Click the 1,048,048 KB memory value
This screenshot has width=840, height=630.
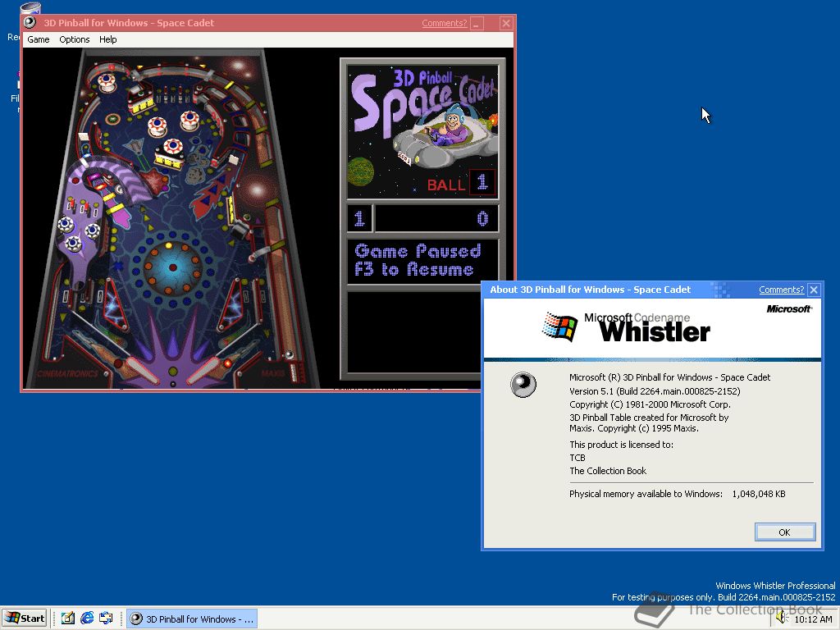(759, 494)
